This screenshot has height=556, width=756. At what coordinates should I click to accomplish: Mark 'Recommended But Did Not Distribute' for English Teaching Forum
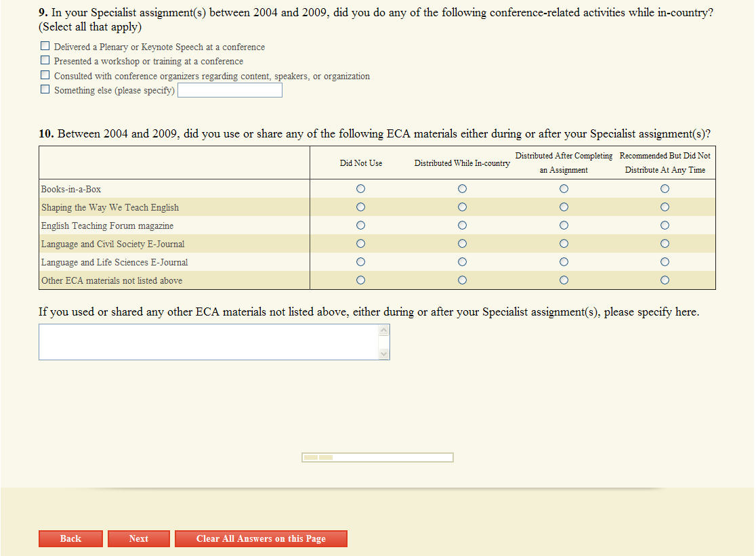665,226
